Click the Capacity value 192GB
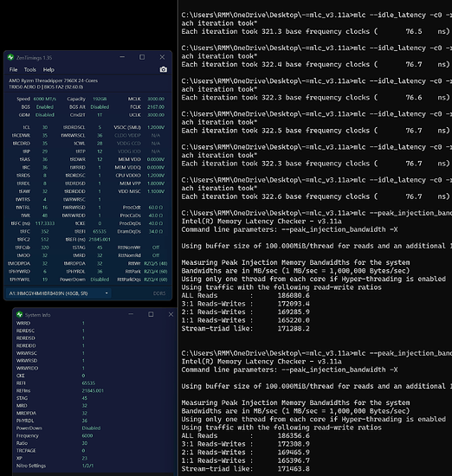The width and height of the screenshot is (452, 476). pos(100,99)
